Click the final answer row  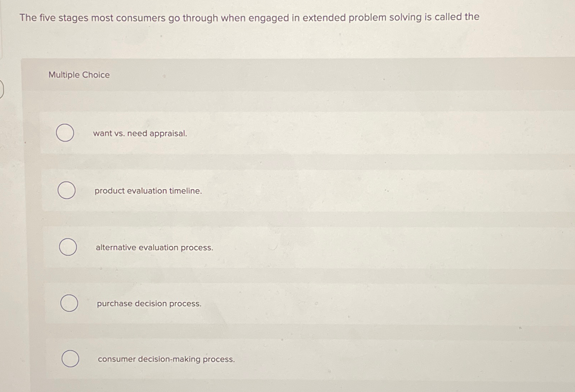pyautogui.click(x=250, y=359)
